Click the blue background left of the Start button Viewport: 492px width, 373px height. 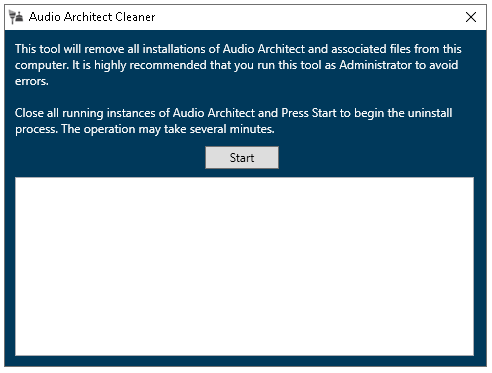(110, 157)
